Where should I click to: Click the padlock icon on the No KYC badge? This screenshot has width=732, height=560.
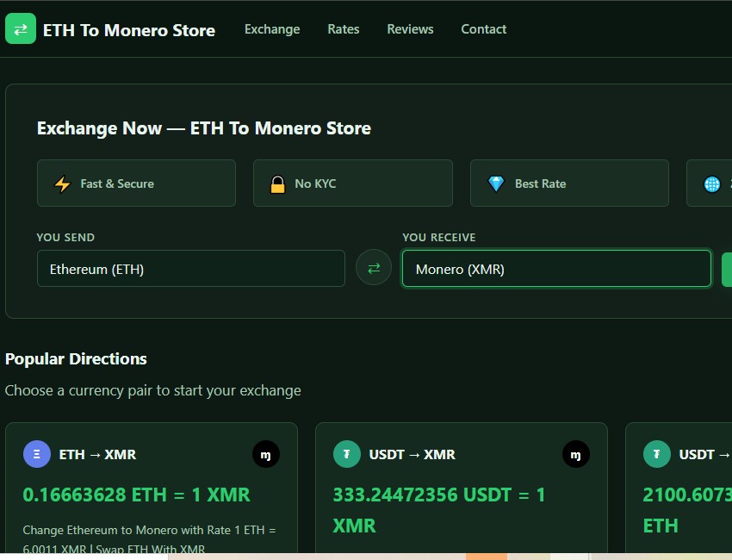[277, 183]
